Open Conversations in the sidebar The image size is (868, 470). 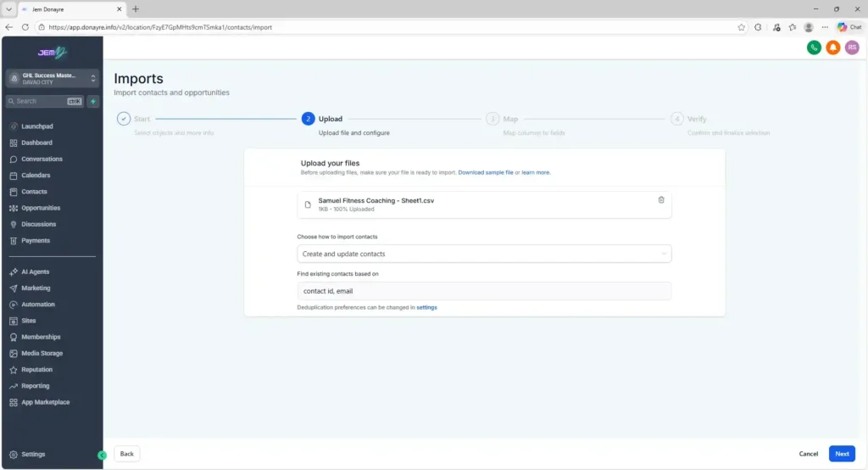(x=42, y=159)
